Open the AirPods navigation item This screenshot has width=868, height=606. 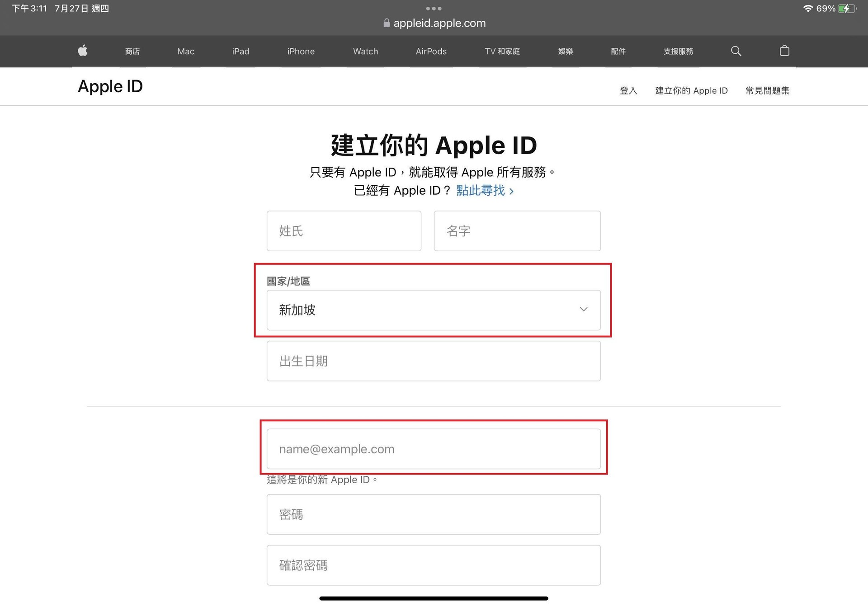[431, 52]
